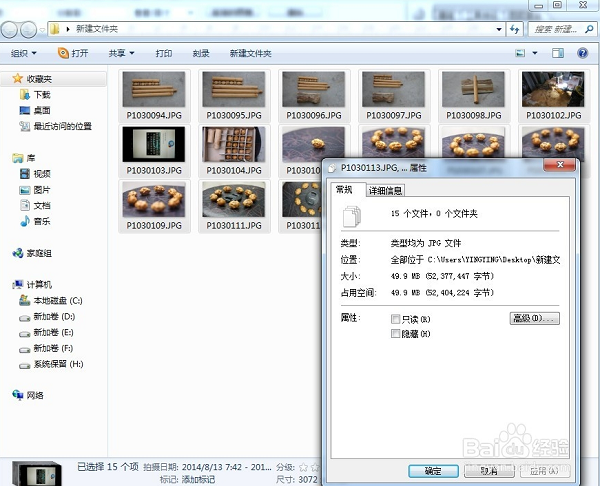Screen dimensions: 600x486
Task: Toggle the preview pane icon in the toolbar
Action: [560, 53]
